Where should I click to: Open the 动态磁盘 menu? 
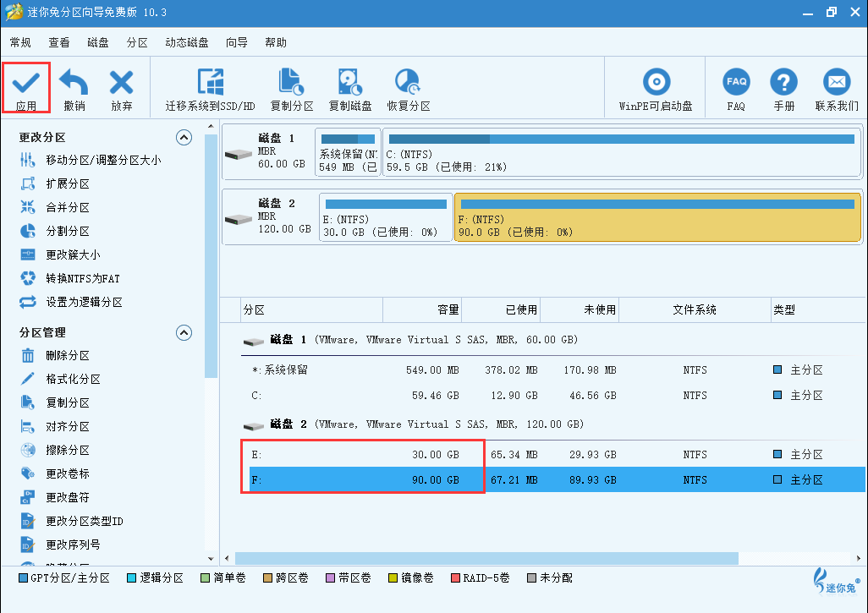[x=187, y=42]
